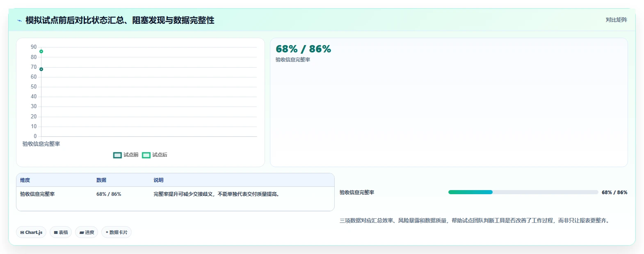Click the 数据卡片 tag chip
The height and width of the screenshot is (254, 644).
[x=116, y=232]
